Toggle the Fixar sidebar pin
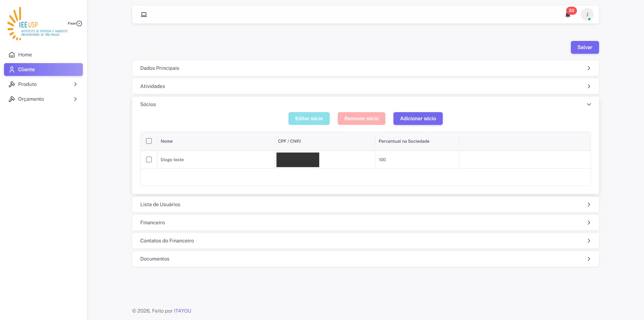The image size is (644, 320). point(79,24)
